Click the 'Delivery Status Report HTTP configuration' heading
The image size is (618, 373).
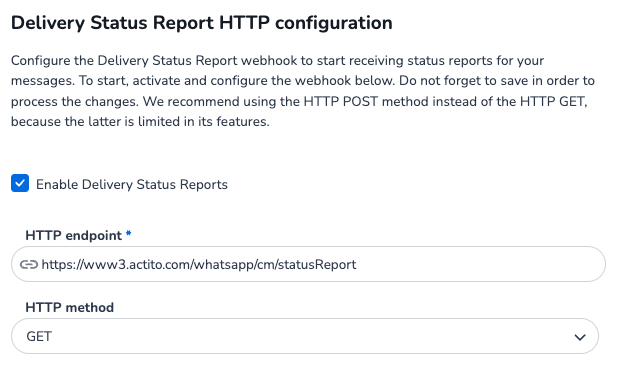[x=201, y=23]
